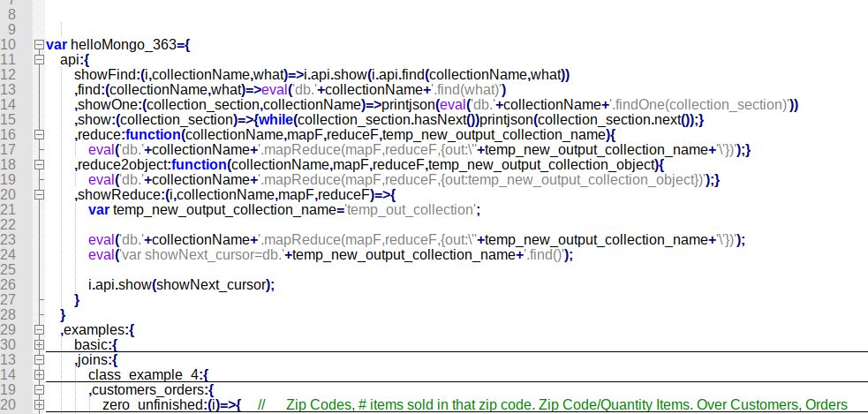Collapse the "api:{" block fold marker
Viewport: 868px width, 414px height.
click(39, 60)
